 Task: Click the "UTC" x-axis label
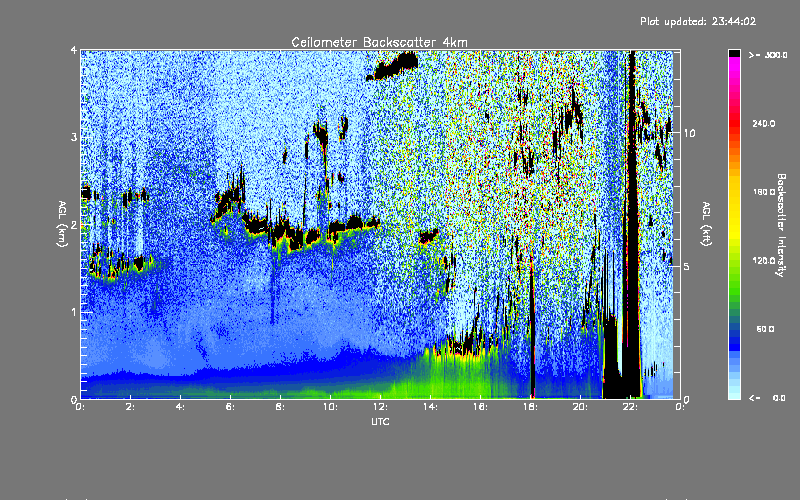[x=380, y=421]
